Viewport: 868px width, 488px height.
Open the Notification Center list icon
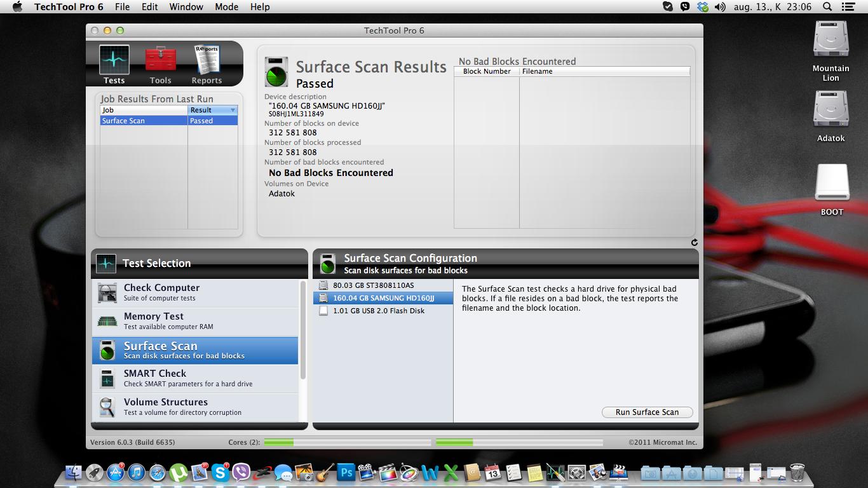[847, 7]
